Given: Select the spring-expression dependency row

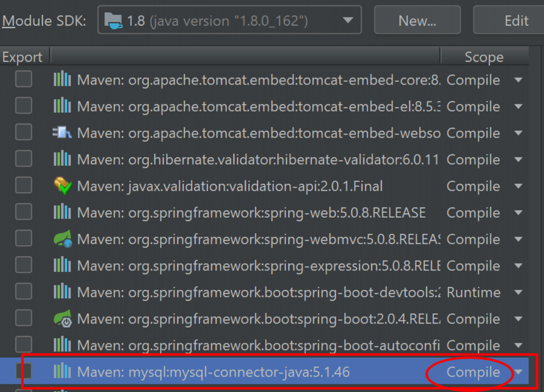Looking at the screenshot, I should point(258,266).
